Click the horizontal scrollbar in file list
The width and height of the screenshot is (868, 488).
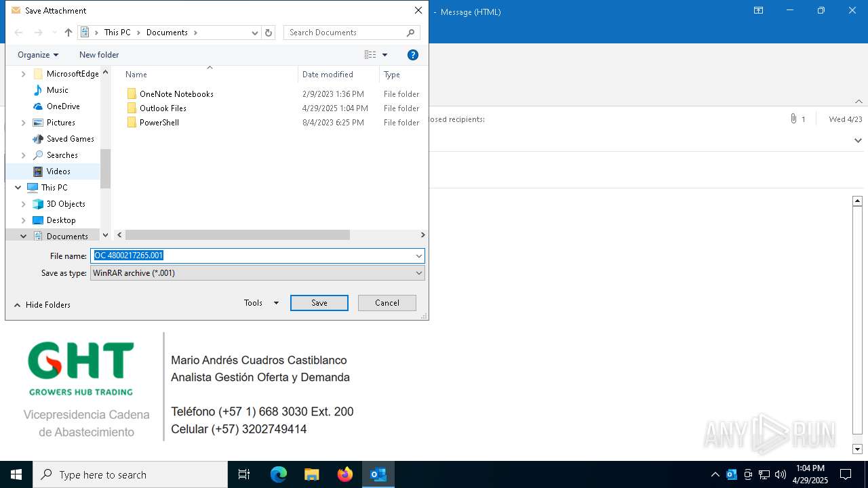[237, 235]
